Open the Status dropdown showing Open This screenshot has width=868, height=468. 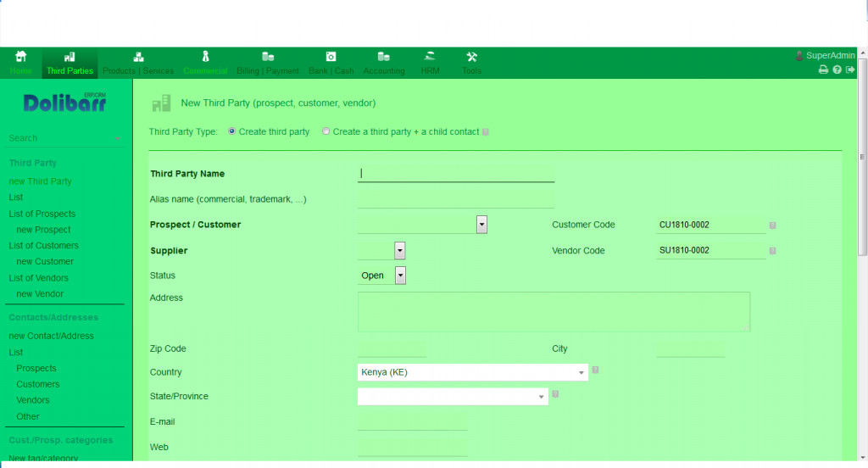pyautogui.click(x=381, y=276)
